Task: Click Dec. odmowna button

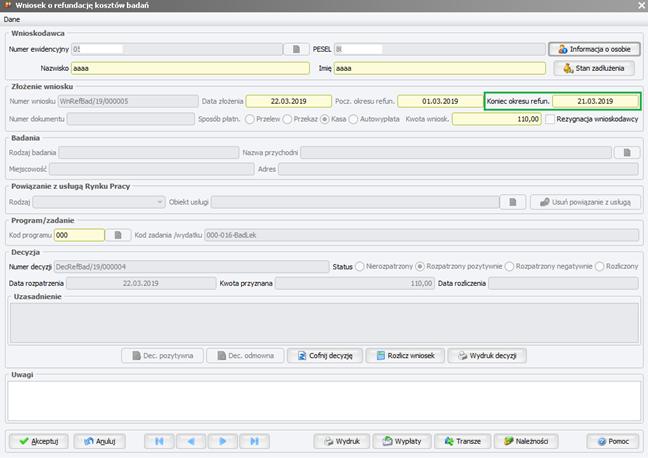Action: [245, 355]
